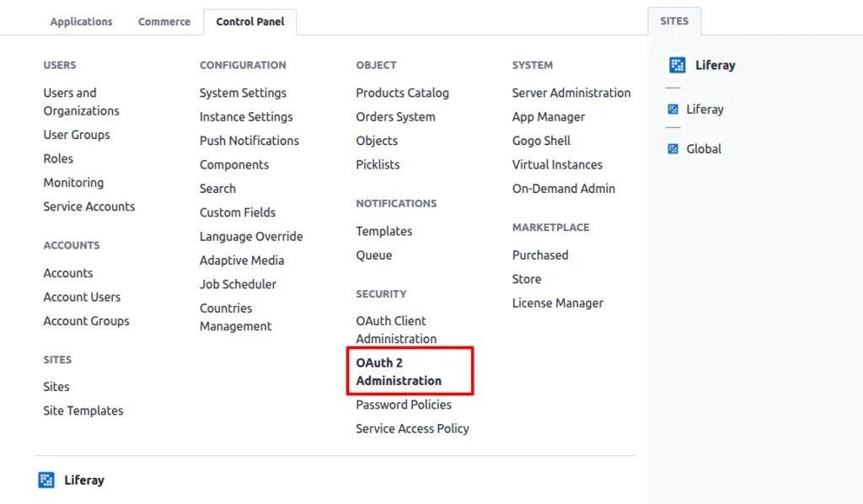863x504 pixels.
Task: Go to Marketplace Store
Action: coord(527,279)
